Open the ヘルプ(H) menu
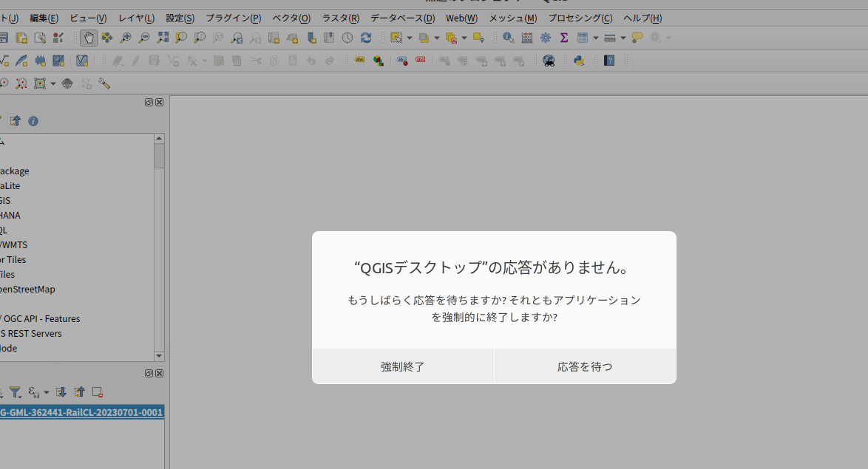The width and height of the screenshot is (868, 469). pyautogui.click(x=642, y=18)
